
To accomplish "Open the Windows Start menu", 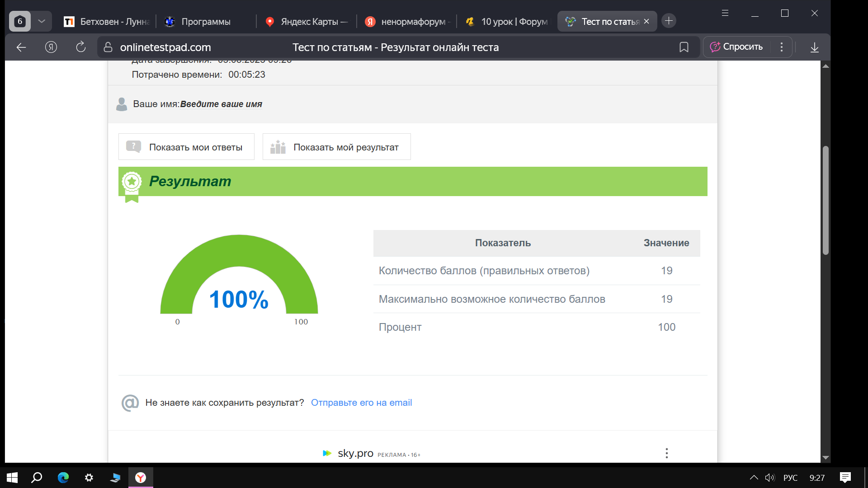I will (12, 478).
